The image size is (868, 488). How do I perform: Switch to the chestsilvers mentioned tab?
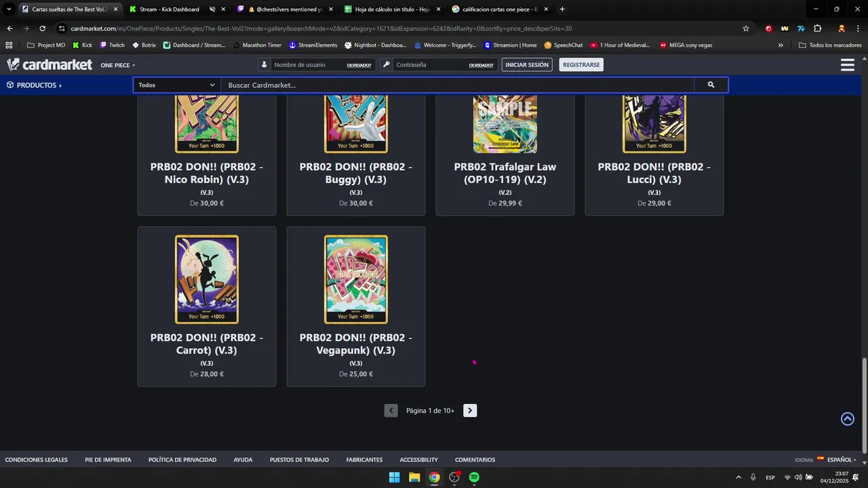point(283,9)
